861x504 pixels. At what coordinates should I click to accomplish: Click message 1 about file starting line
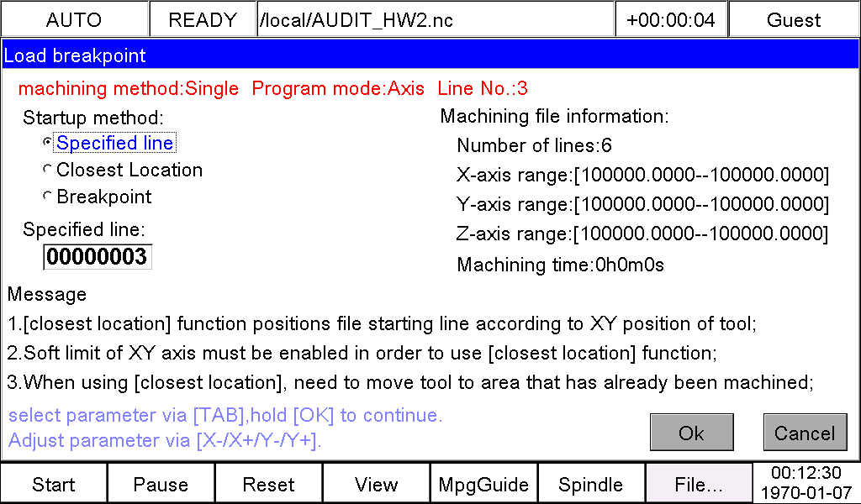(x=383, y=323)
